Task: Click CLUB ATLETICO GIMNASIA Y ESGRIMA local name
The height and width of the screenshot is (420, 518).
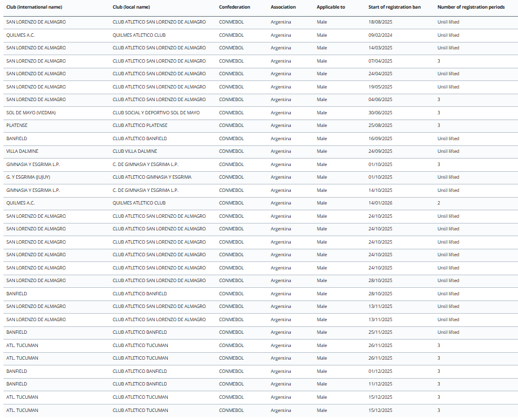Action: (152, 177)
